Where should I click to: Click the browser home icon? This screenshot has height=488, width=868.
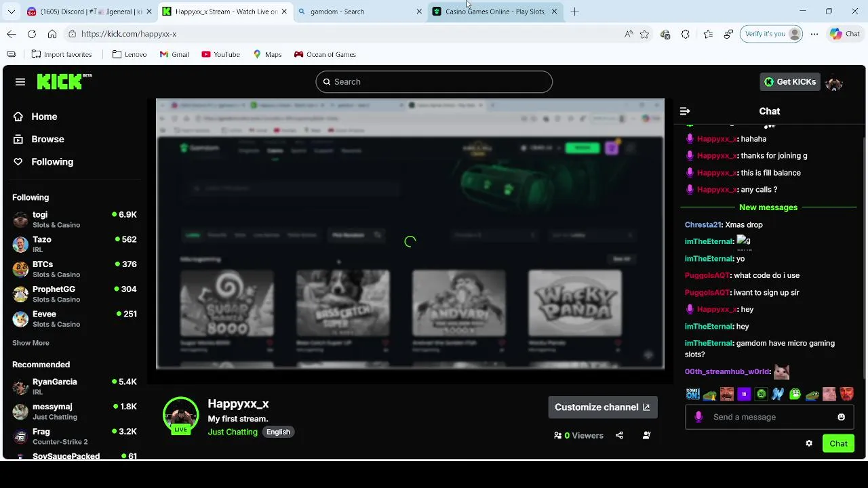coord(52,34)
